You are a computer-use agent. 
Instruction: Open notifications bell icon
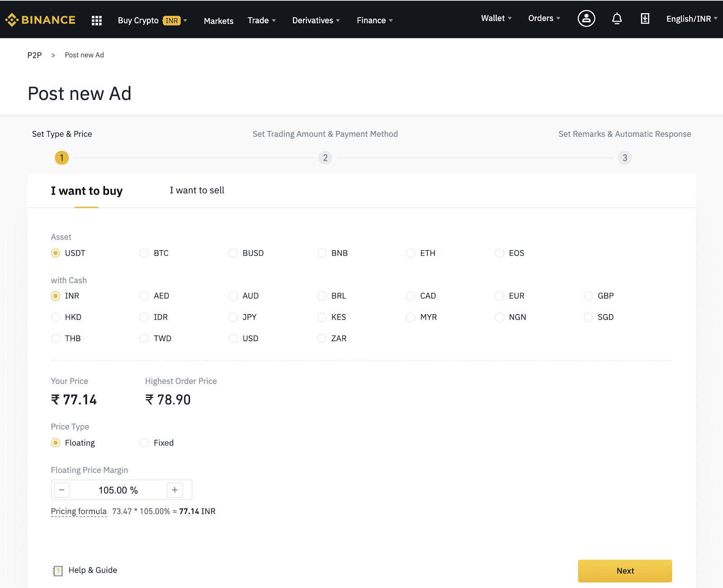click(x=617, y=19)
